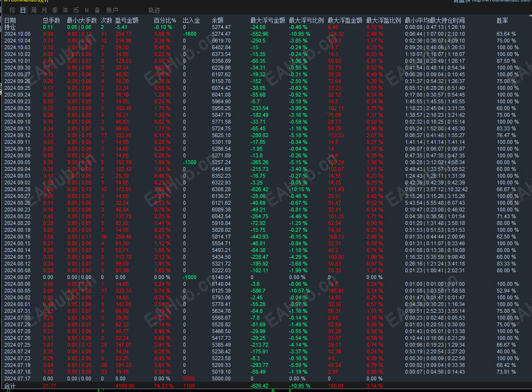This screenshot has height=392, width=532.
Task: Click the withdrawal value -1300
Action: tap(190, 163)
